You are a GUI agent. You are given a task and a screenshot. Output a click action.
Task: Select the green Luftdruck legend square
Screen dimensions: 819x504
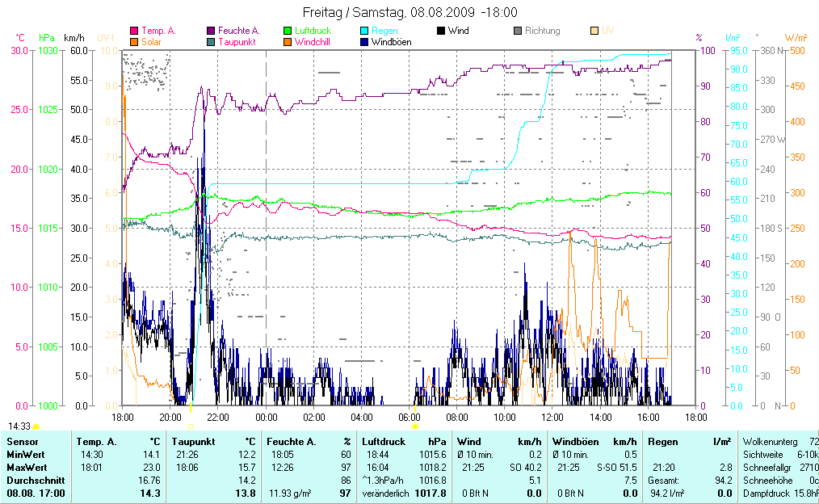pos(288,31)
